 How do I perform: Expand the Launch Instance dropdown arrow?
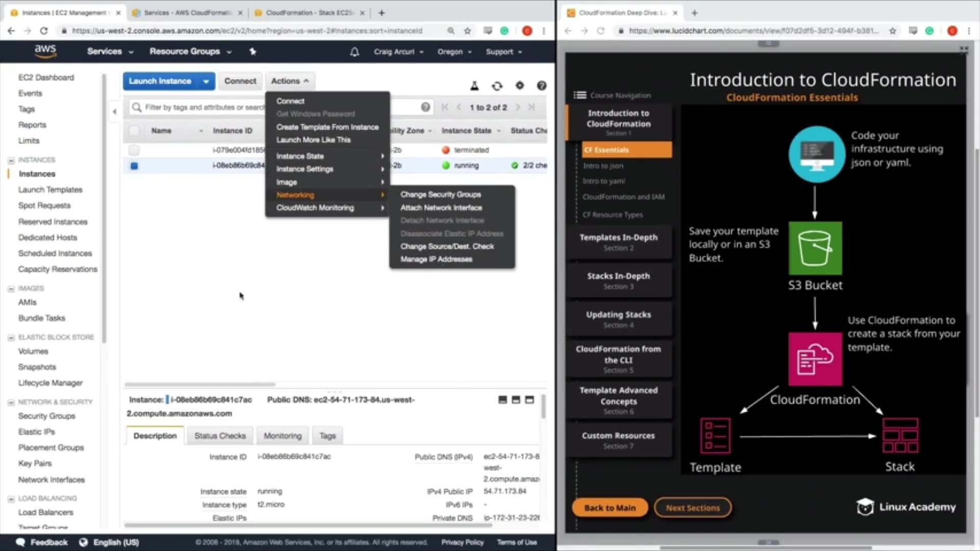pos(206,81)
